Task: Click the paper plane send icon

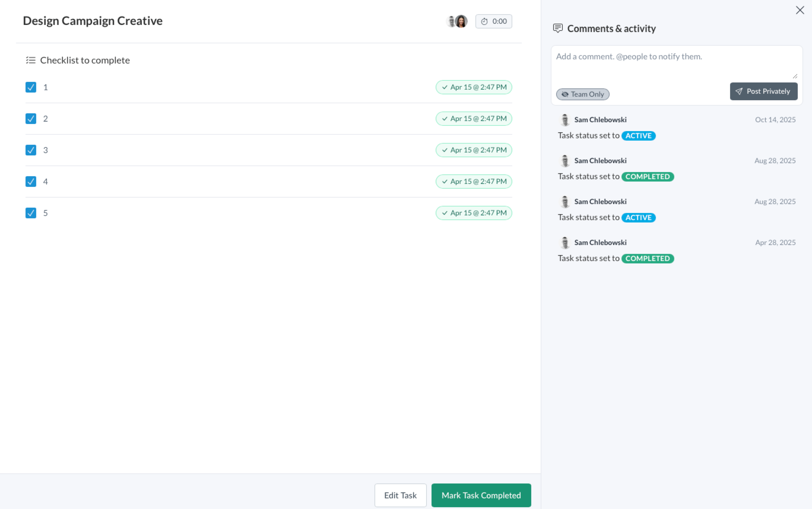Action: pyautogui.click(x=739, y=91)
